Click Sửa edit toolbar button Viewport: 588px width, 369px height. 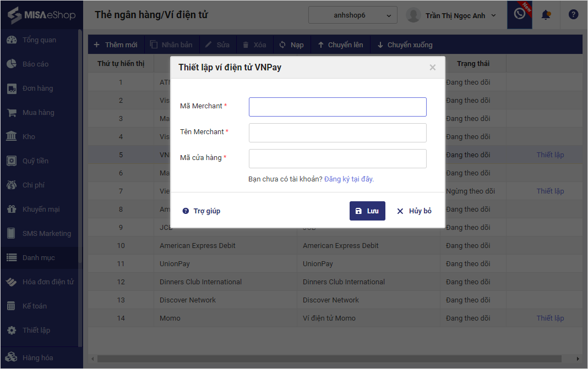tap(217, 45)
